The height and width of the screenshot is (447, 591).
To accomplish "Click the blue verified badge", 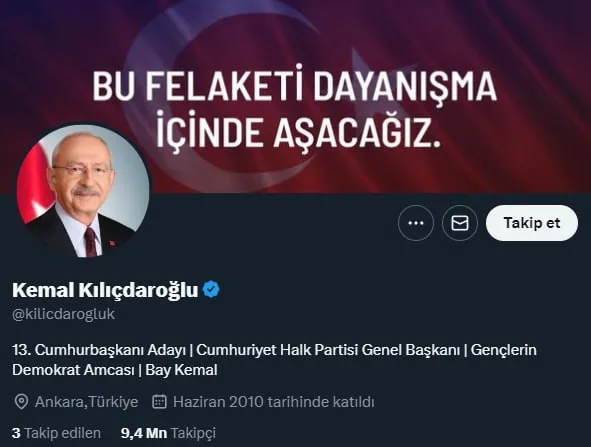I will tap(211, 289).
